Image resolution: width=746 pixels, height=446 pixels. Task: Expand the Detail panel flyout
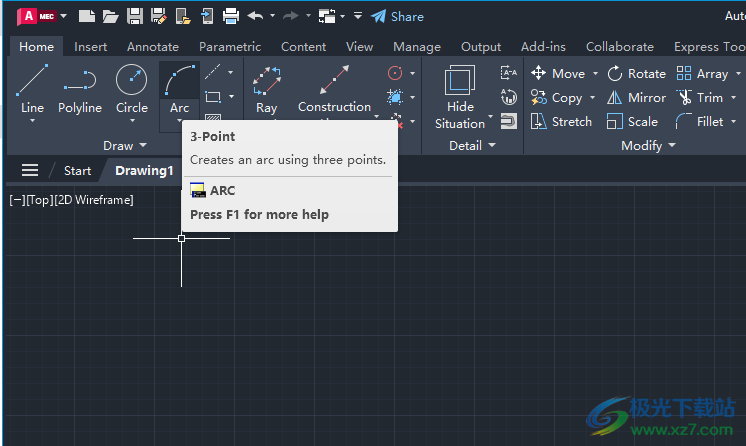(472, 146)
